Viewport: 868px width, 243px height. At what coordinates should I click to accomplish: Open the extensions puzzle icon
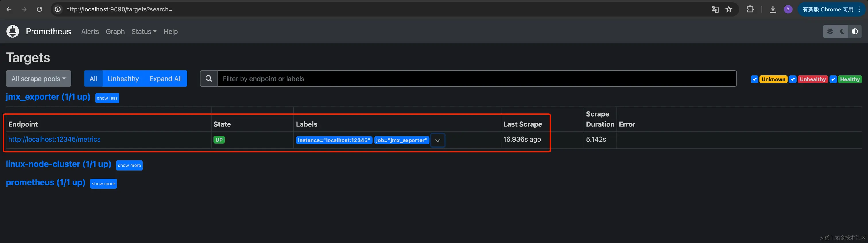[750, 9]
